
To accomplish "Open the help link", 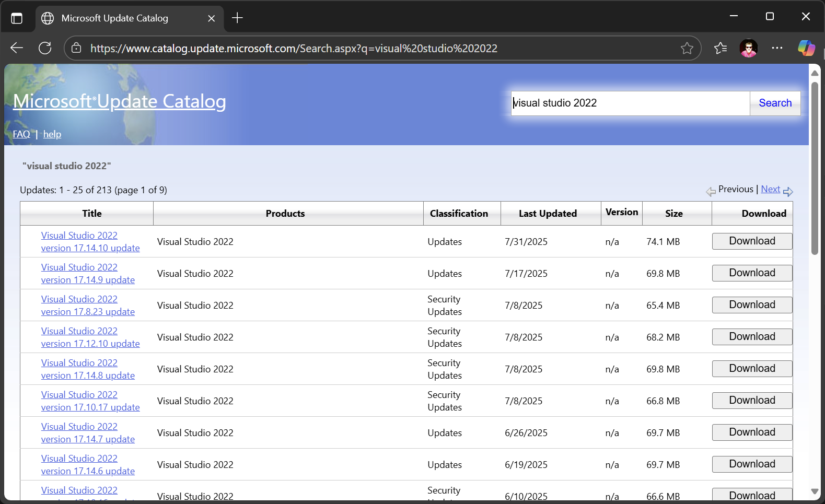I will pyautogui.click(x=52, y=134).
